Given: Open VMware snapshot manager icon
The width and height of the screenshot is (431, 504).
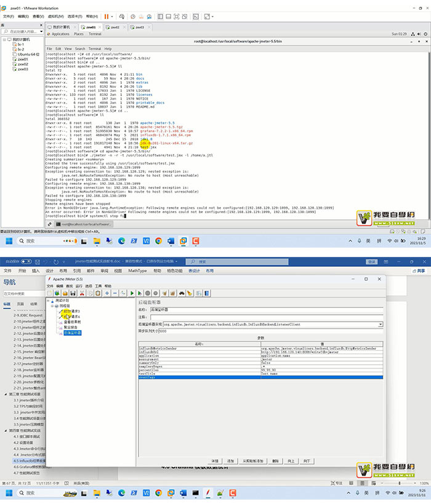Looking at the screenshot, I should [150, 17].
